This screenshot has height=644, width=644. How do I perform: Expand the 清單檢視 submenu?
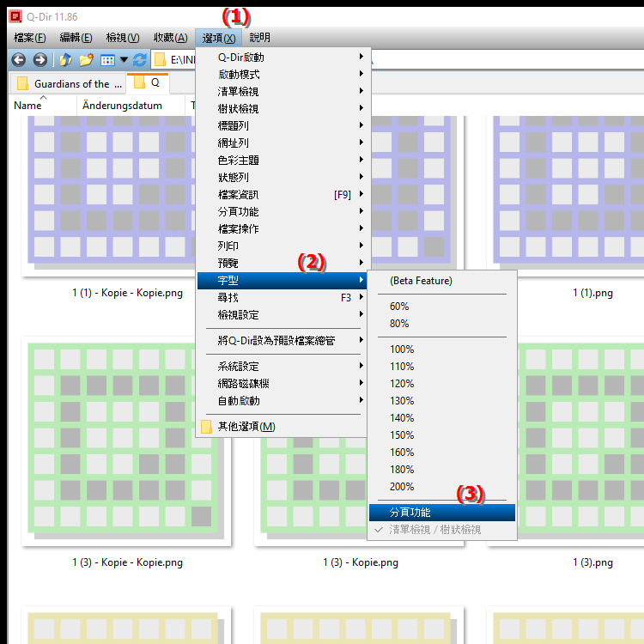283,92
